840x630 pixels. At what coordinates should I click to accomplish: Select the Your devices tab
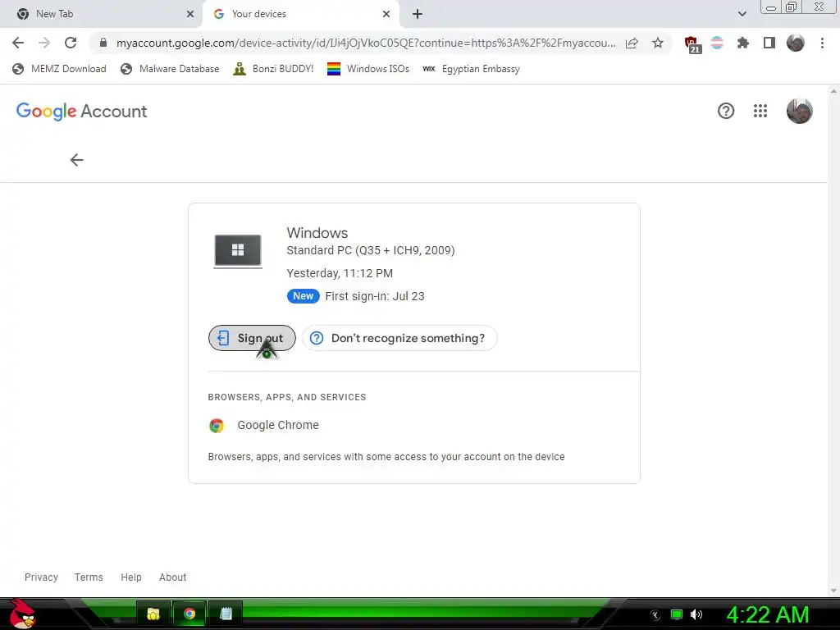tap(300, 14)
